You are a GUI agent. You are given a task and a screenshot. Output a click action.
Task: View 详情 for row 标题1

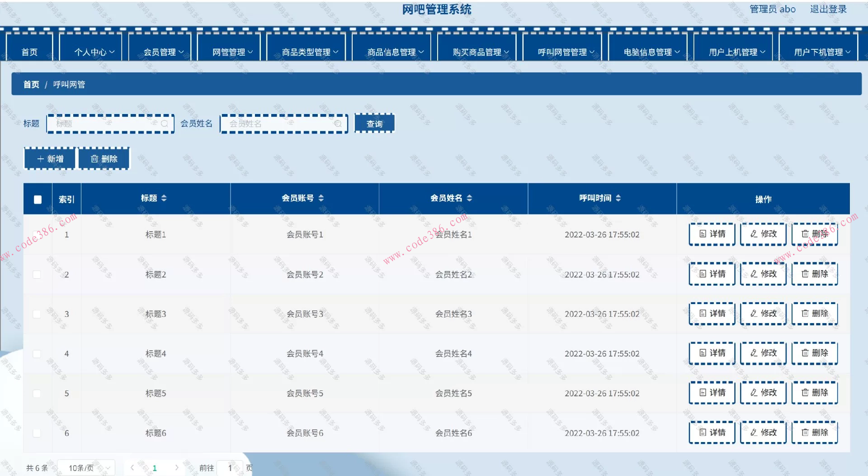click(x=712, y=234)
